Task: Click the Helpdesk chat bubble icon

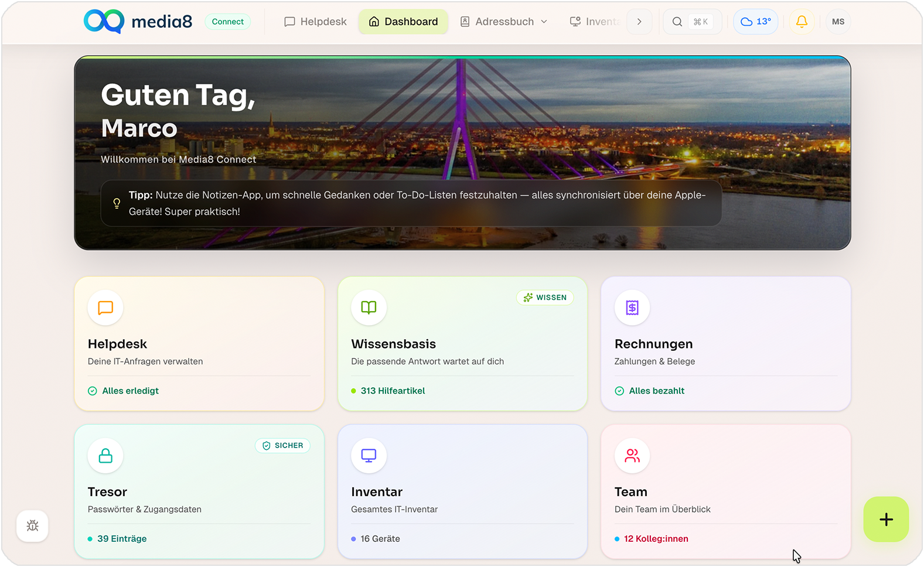Action: [x=105, y=308]
